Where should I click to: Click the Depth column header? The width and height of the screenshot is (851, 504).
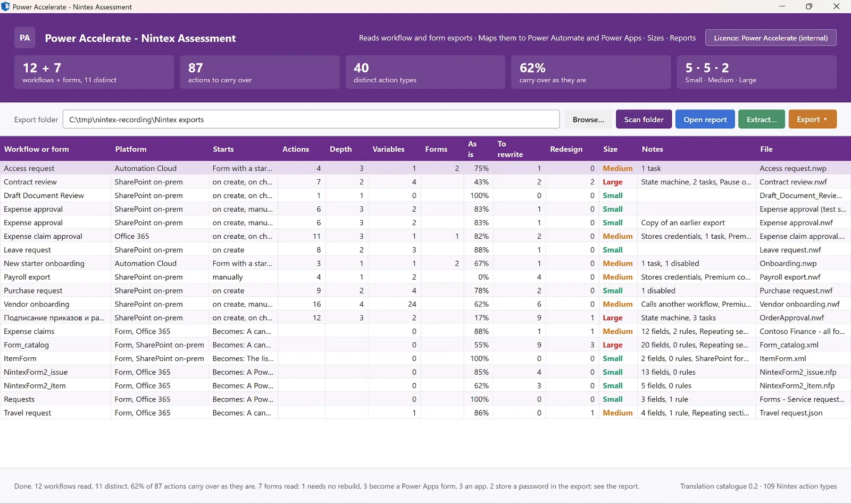(x=340, y=149)
